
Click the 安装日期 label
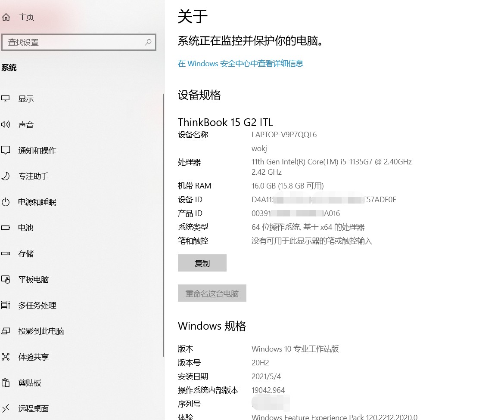coord(193,377)
